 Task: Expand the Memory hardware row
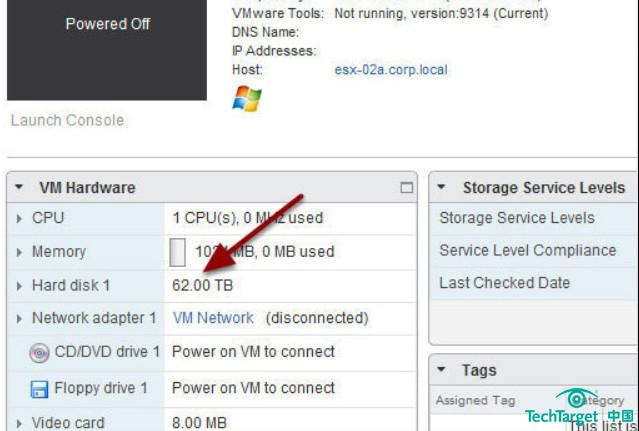point(19,252)
